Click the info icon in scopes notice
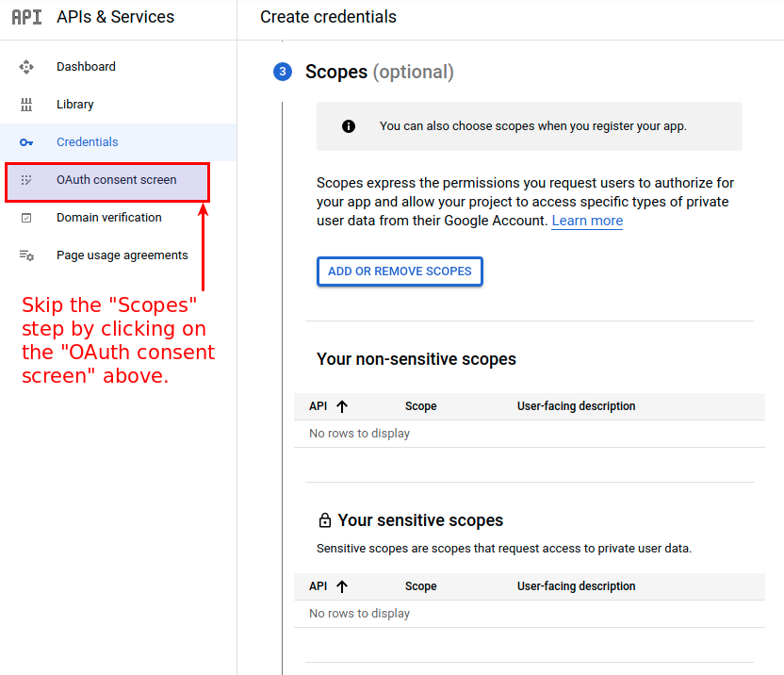784x675 pixels. (349, 126)
